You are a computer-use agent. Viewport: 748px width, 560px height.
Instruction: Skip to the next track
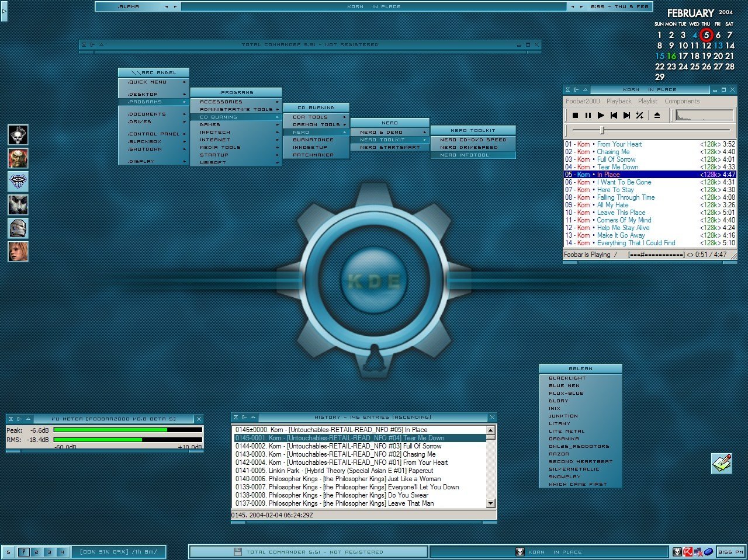[626, 116]
